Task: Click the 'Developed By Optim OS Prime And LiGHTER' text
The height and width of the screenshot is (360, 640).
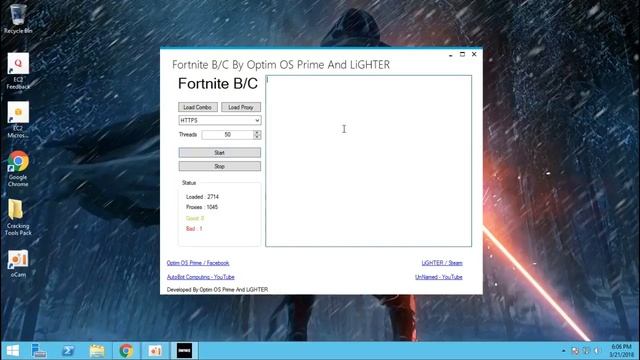Action: [218, 289]
